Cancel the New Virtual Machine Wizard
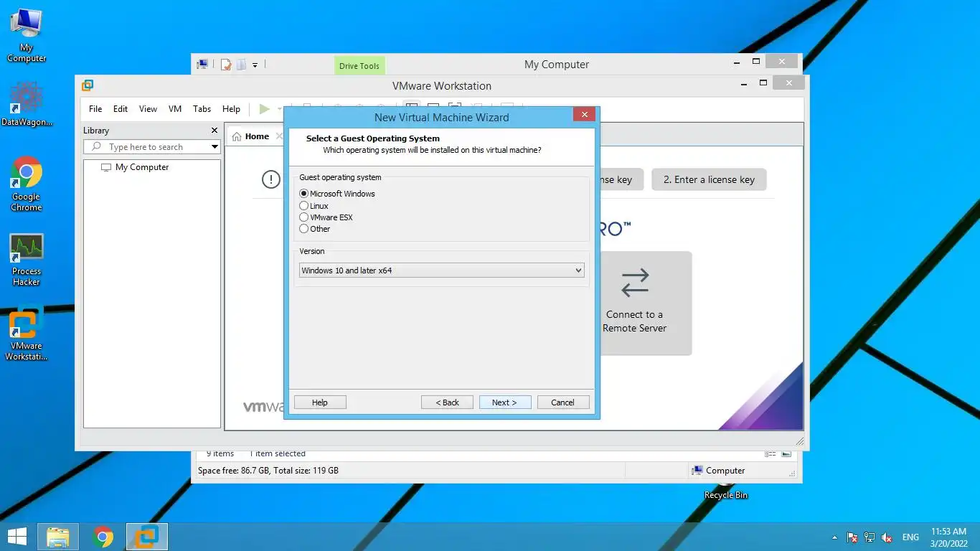This screenshot has width=980, height=551. (x=563, y=402)
